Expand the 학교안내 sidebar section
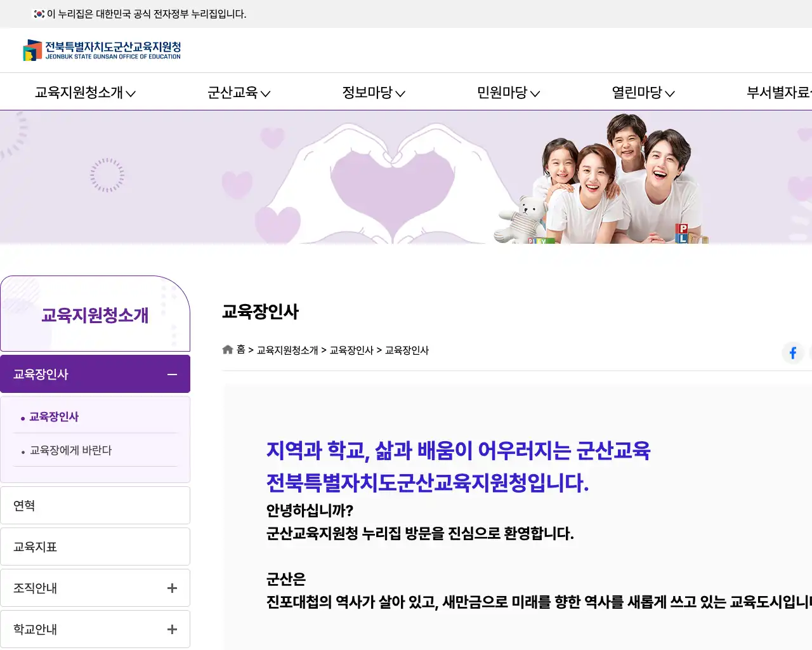 tap(171, 629)
